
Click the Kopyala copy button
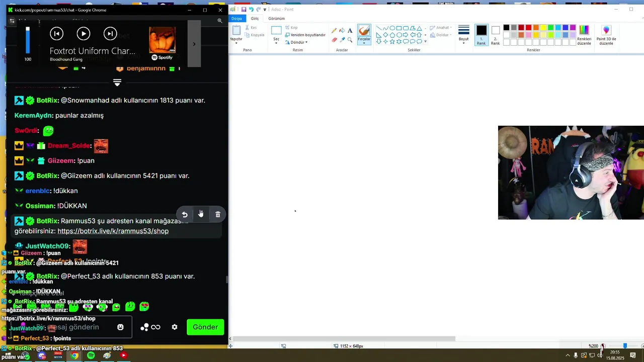(x=255, y=35)
